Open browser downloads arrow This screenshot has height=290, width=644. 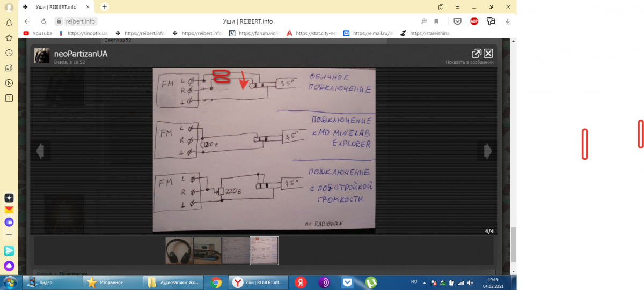507,21
